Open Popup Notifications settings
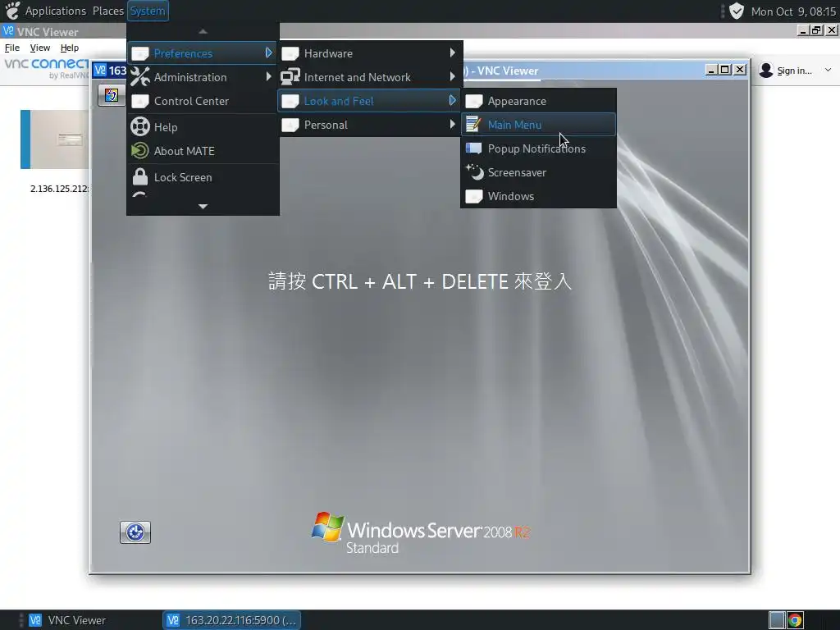Image resolution: width=840 pixels, height=630 pixels. coord(538,148)
